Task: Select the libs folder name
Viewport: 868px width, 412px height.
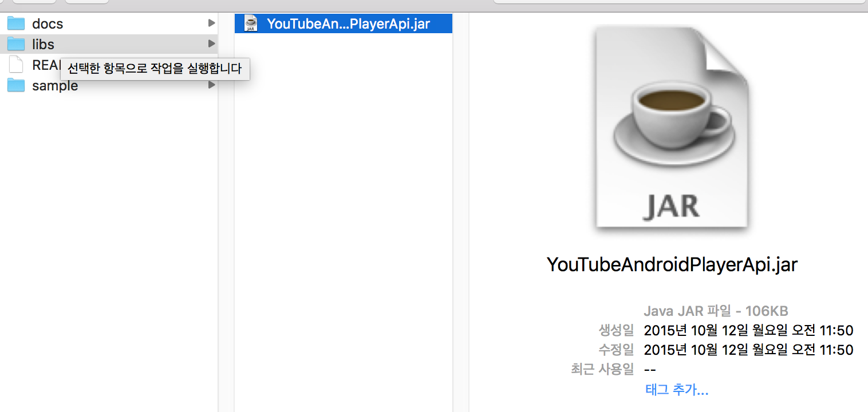Action: tap(43, 44)
